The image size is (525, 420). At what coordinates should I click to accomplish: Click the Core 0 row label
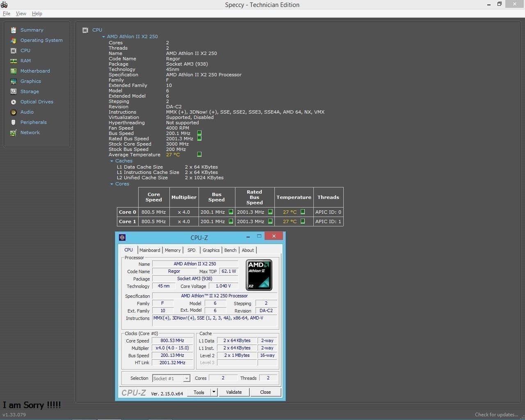128,212
